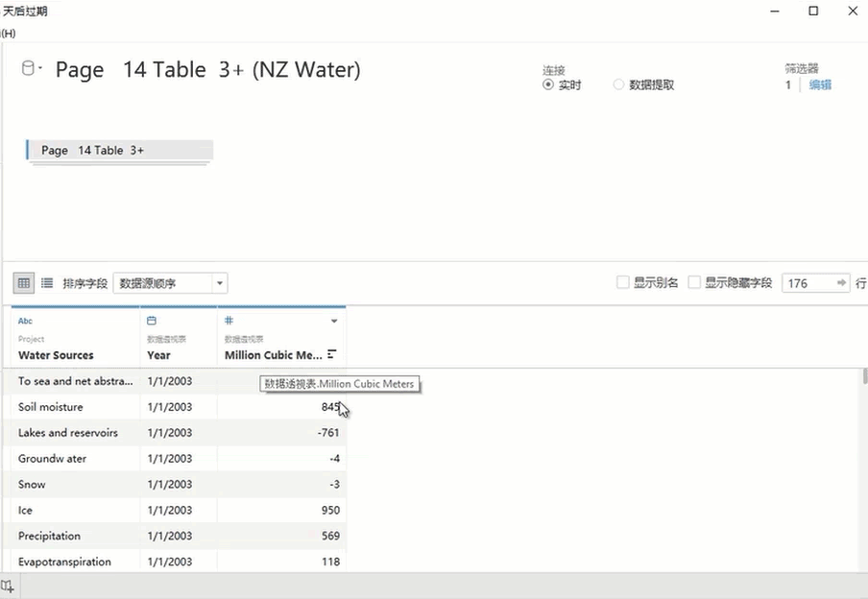Open Million Cubic Meters column dropdown arrow

point(334,322)
